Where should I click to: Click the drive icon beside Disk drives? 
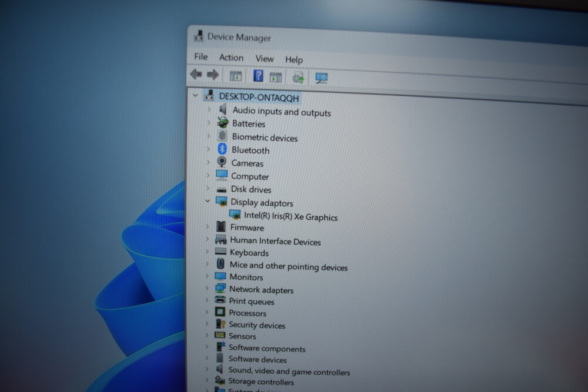(x=221, y=189)
